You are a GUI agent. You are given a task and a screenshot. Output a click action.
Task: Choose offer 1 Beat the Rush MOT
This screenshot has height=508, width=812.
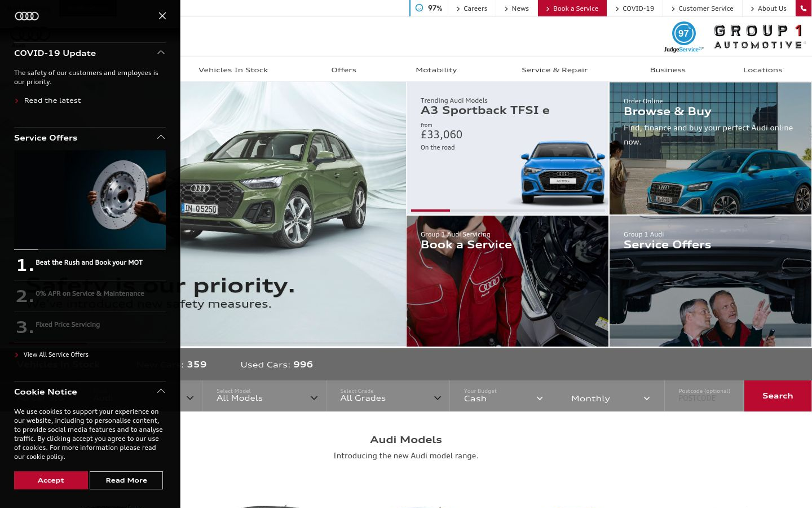tap(90, 265)
